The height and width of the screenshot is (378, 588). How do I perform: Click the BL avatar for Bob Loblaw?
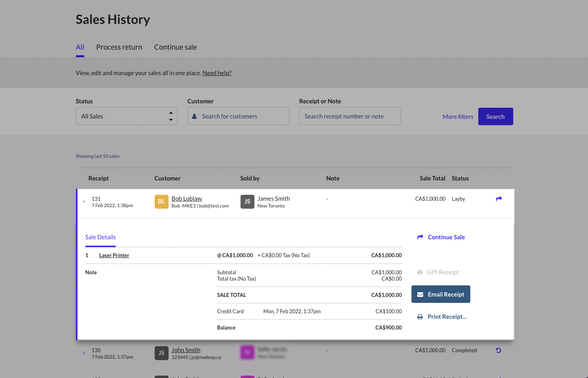point(161,202)
